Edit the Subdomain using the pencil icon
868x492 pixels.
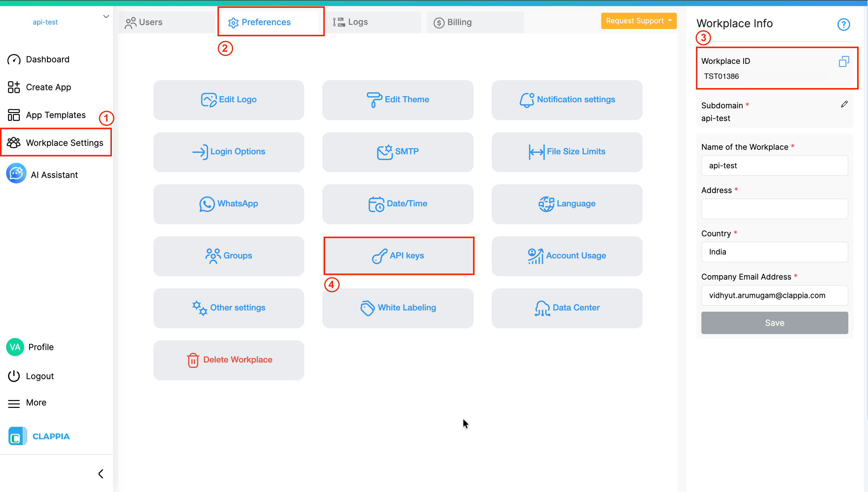click(844, 104)
